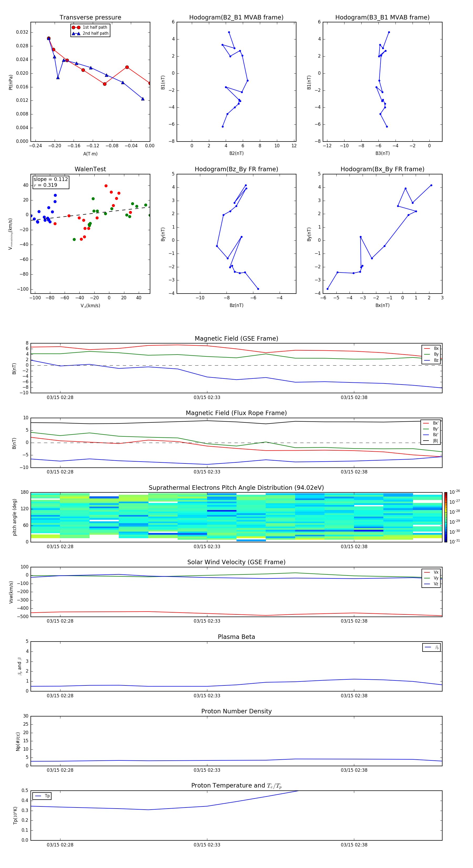Click the 'Bx' legend entry in GSE magnetic field plot
The height and width of the screenshot is (868, 473).
pyautogui.click(x=431, y=349)
